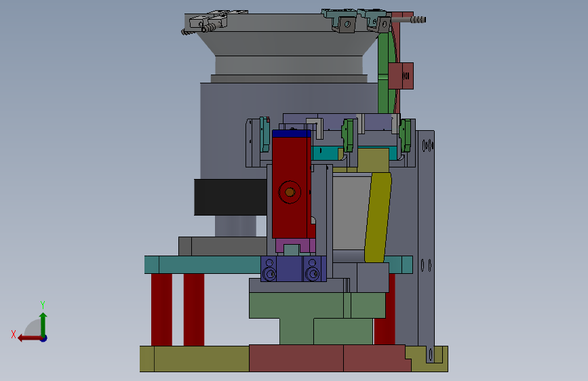Select the dark blue cap atop the red block
This screenshot has height=381, width=588.
coord(292,134)
